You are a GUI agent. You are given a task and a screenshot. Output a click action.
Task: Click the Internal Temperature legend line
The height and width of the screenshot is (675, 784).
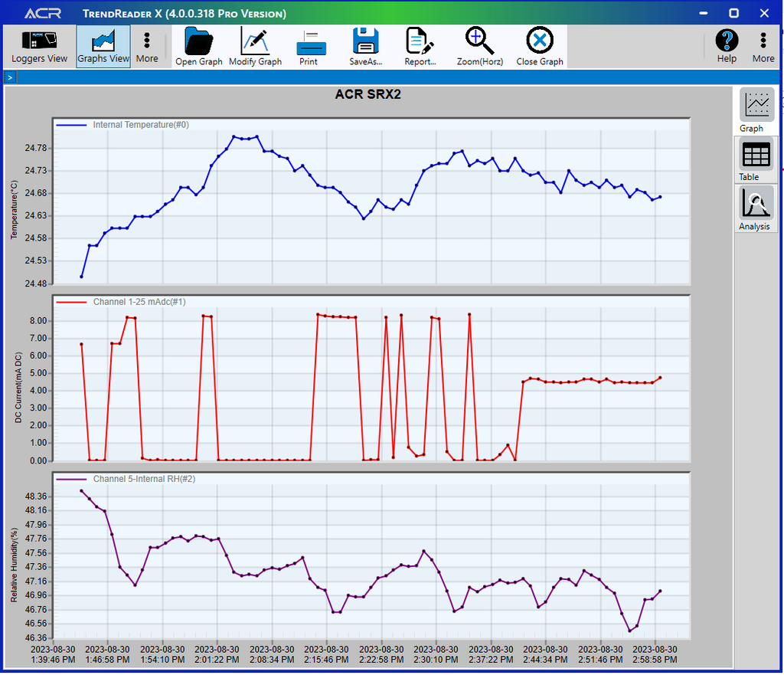tap(73, 125)
